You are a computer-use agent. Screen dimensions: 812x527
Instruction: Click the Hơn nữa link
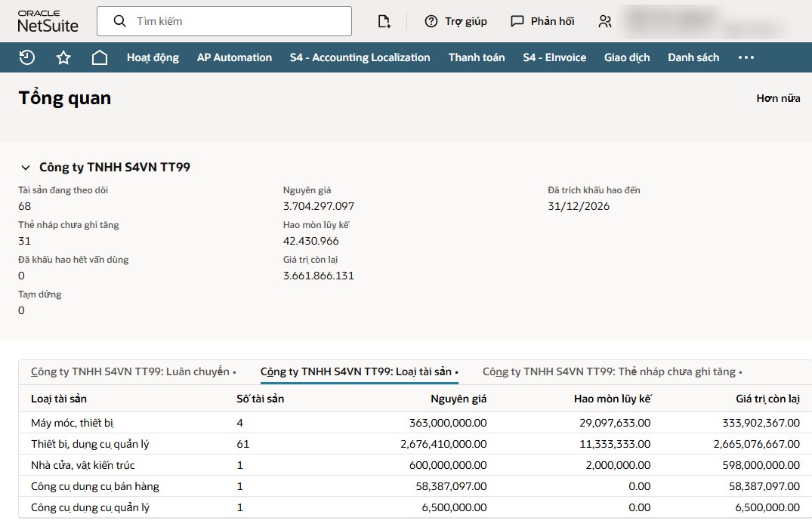(x=778, y=98)
